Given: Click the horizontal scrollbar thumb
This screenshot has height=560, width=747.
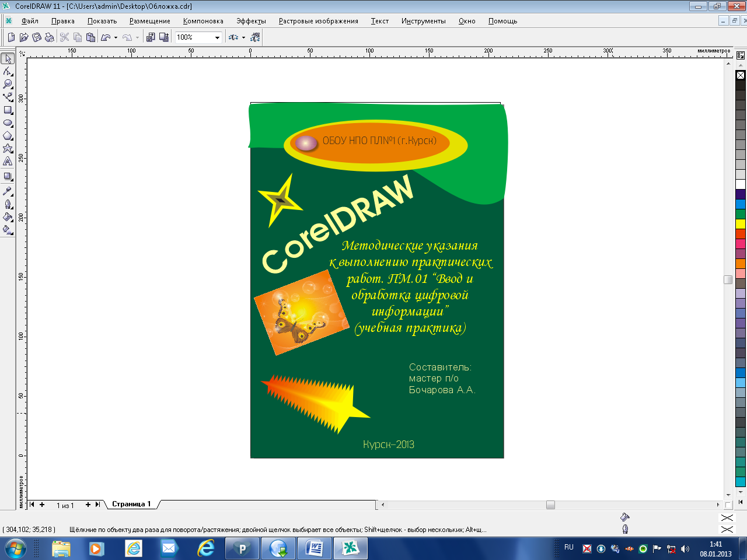Looking at the screenshot, I should 550,505.
